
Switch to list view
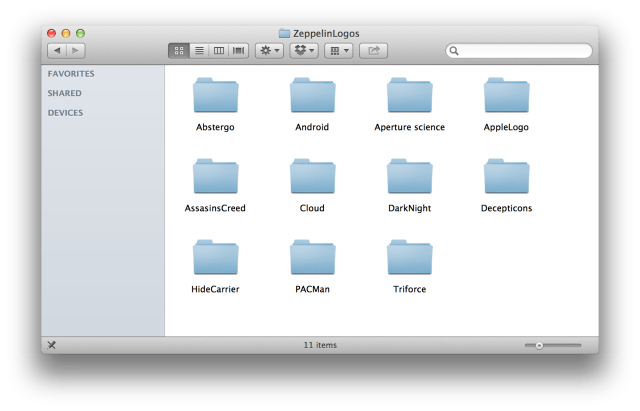199,51
